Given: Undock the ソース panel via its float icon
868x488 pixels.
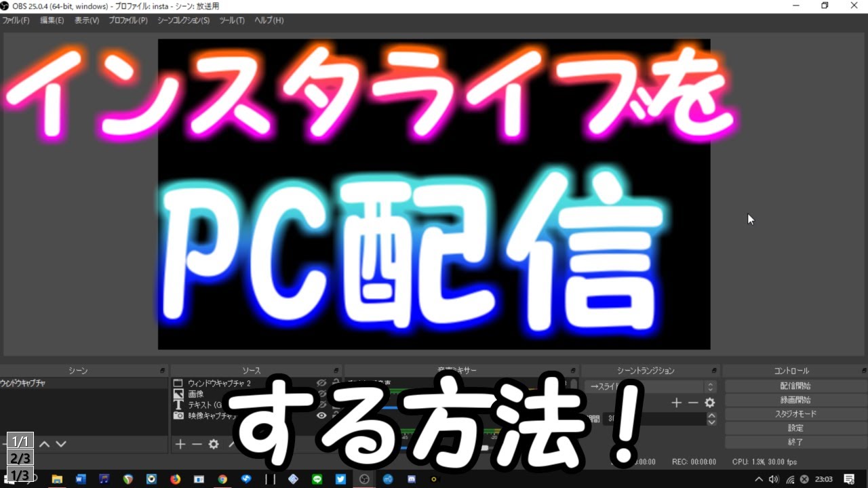Looking at the screenshot, I should [337, 371].
